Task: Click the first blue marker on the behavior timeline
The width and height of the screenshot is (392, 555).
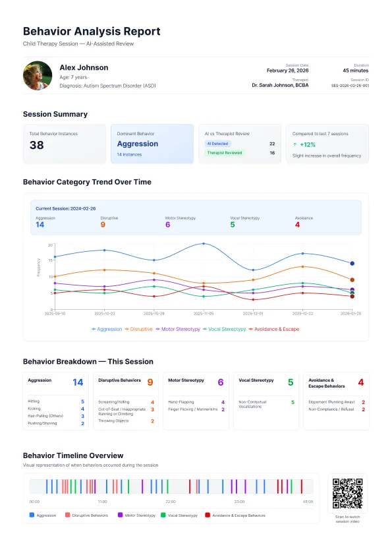Action: click(46, 486)
